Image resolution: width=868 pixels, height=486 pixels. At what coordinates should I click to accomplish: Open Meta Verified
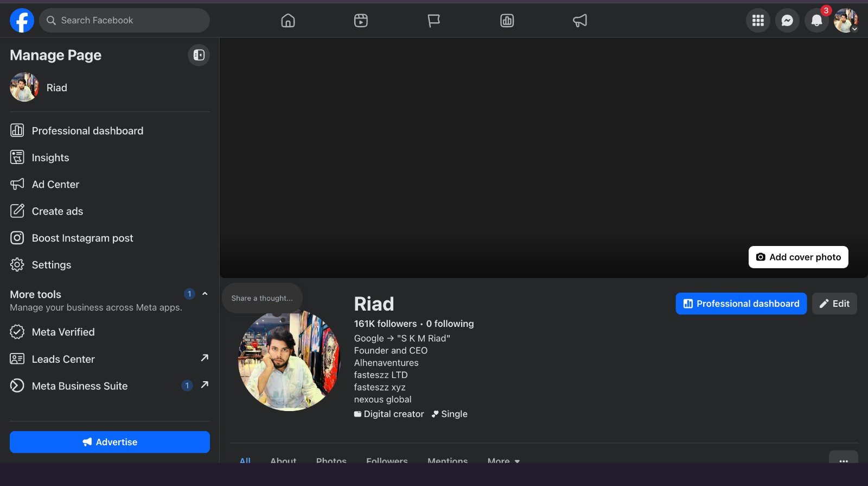click(x=110, y=332)
